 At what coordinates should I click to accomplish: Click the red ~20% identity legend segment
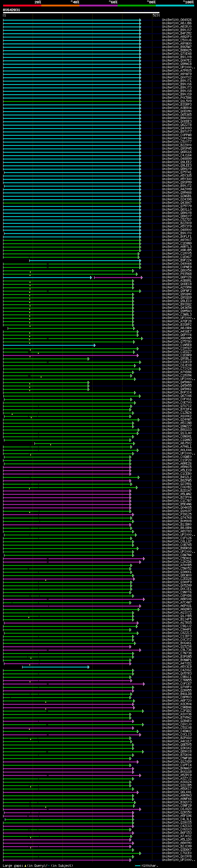22,6
